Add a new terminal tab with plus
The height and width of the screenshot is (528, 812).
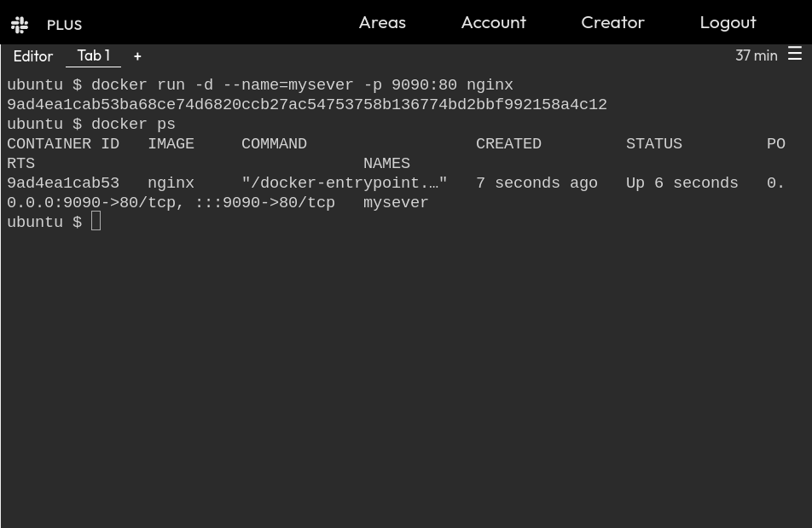[137, 56]
